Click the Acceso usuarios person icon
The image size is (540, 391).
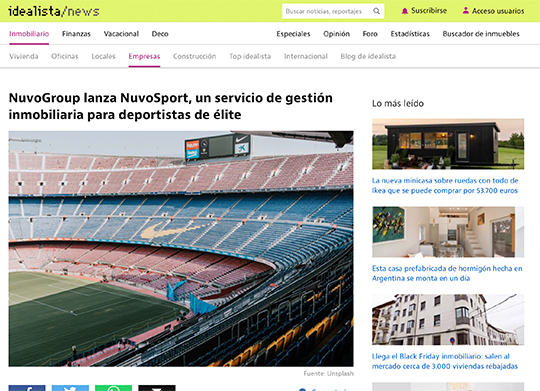tap(466, 11)
